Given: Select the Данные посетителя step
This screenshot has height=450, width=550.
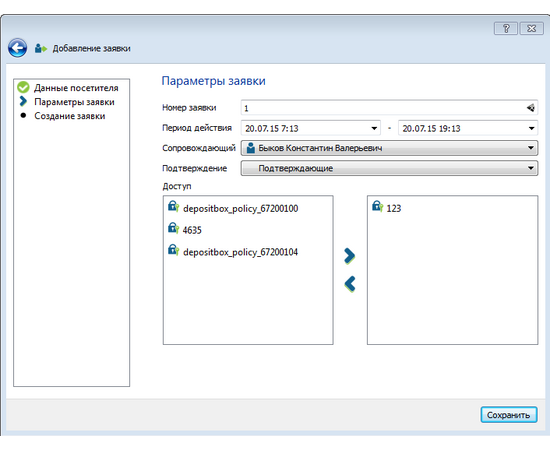Looking at the screenshot, I should (76, 88).
